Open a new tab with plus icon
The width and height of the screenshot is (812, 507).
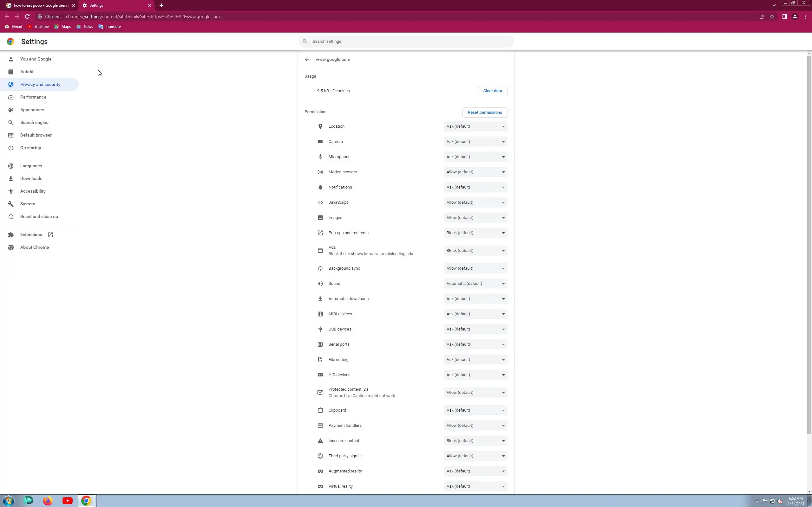161,5
